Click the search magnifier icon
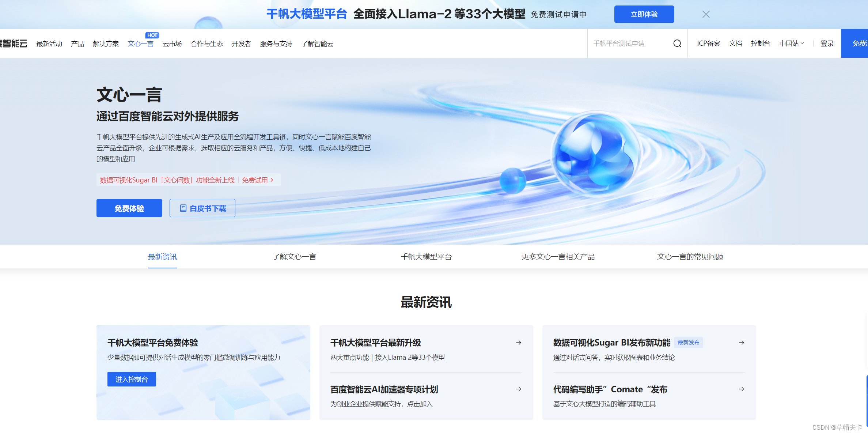Screen dimensions: 868x434 (677, 44)
